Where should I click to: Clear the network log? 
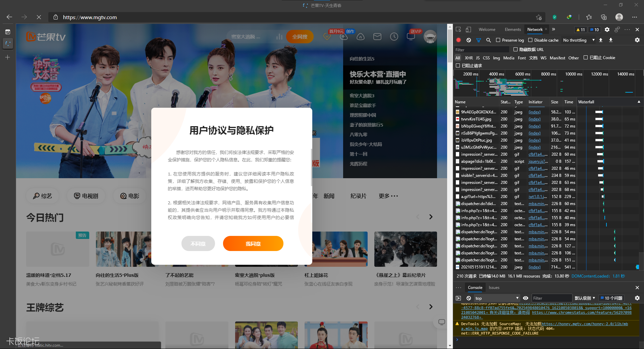click(469, 40)
